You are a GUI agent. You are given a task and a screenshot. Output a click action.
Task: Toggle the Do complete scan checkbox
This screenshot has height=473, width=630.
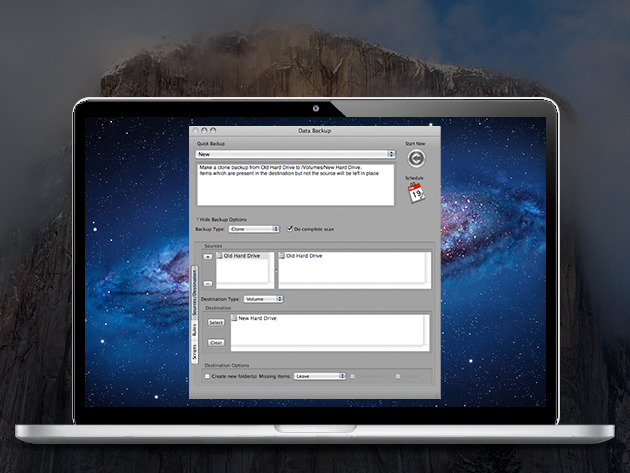click(291, 229)
